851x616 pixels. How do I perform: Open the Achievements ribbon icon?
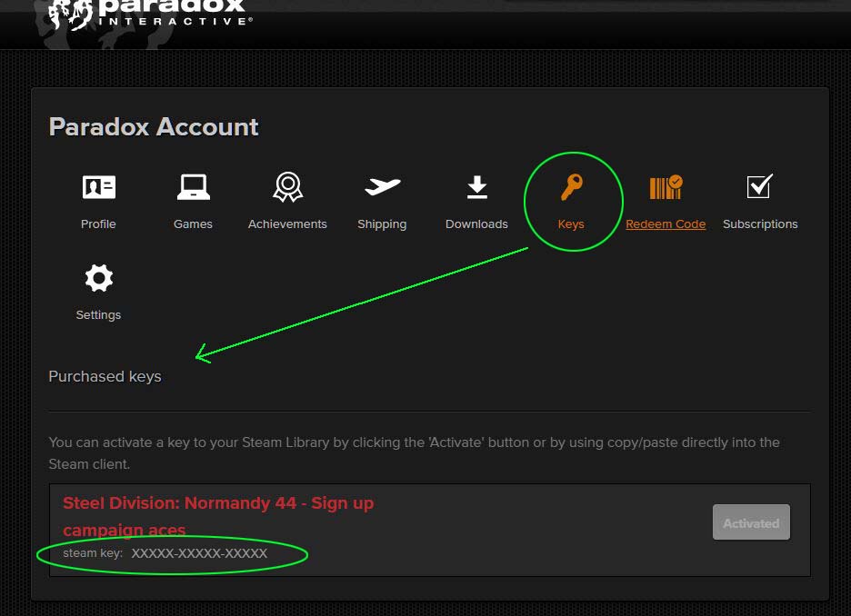(287, 187)
